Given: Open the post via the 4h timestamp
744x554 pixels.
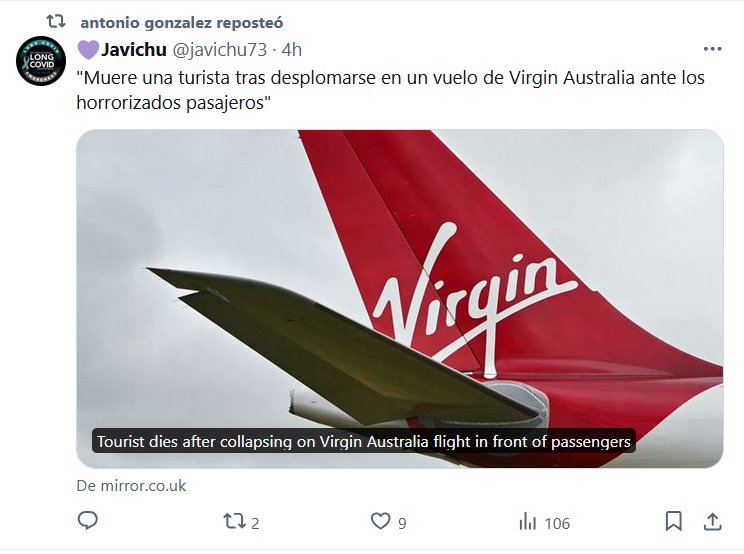Looking at the screenshot, I should 291,50.
